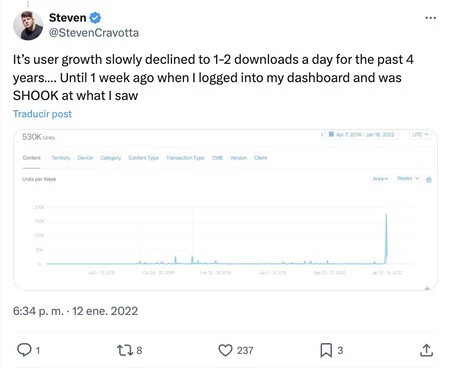Open the Device tab in dashboard
The image size is (450, 368).
[x=85, y=158]
